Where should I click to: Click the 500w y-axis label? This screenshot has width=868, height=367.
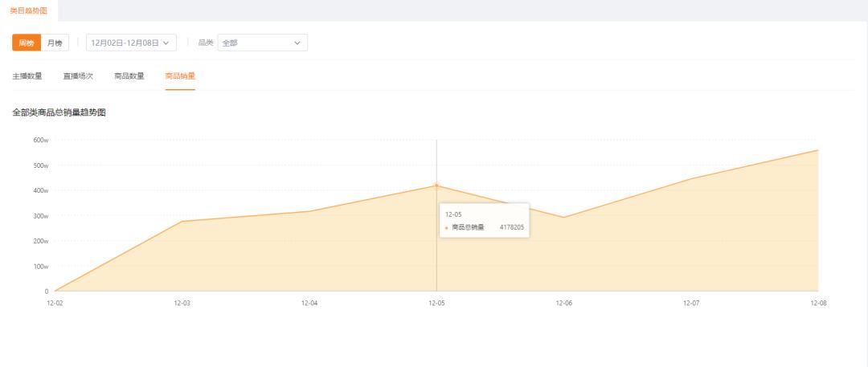point(41,165)
